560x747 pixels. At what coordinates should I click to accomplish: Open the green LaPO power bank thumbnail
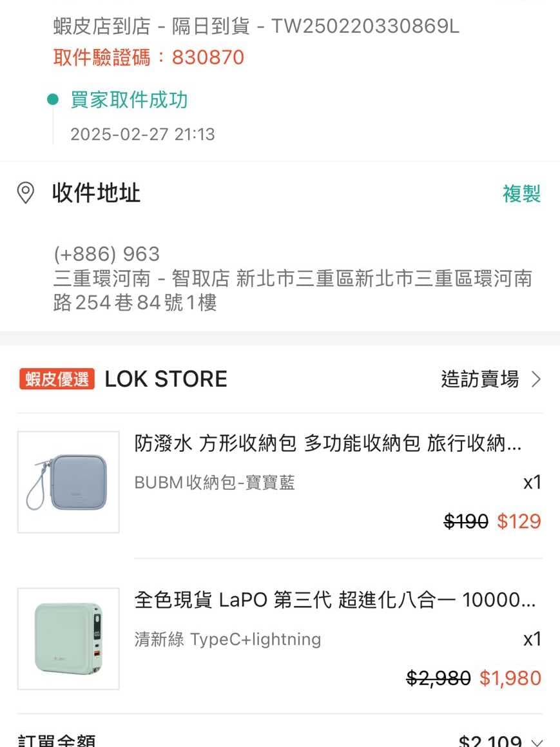pos(68,638)
